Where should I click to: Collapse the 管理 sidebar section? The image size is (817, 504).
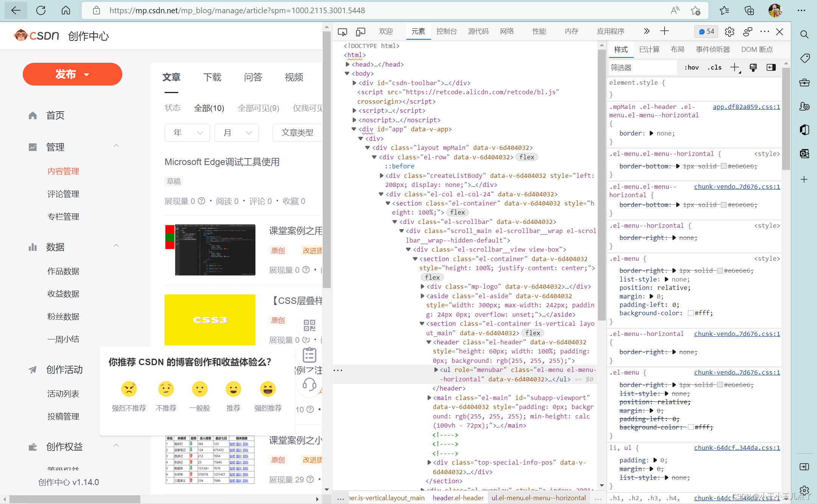click(116, 146)
